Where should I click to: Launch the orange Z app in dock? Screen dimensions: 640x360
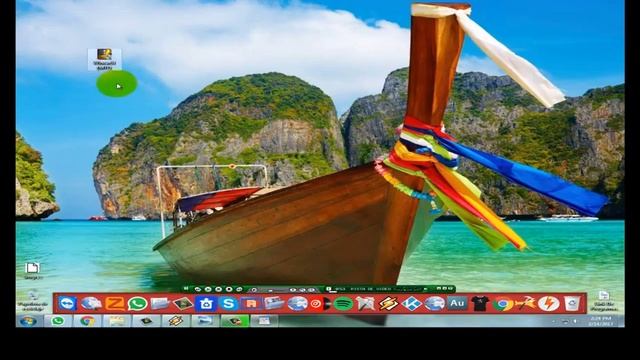coord(115,303)
